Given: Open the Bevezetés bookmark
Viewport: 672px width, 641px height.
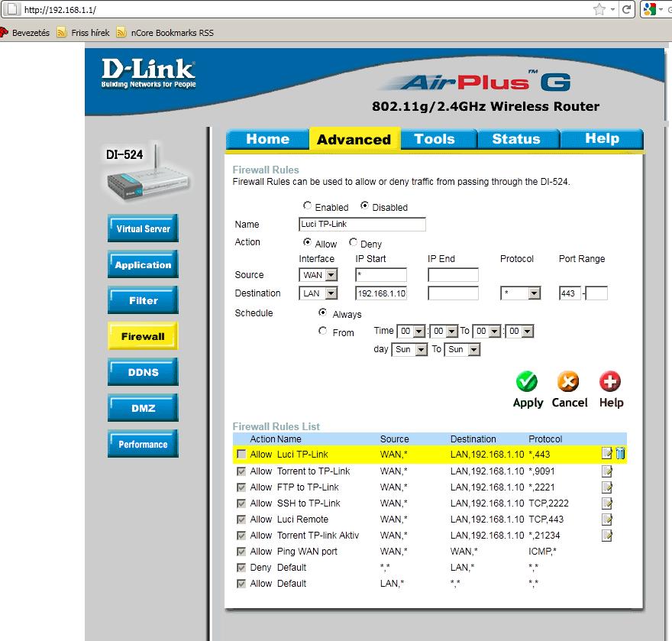Looking at the screenshot, I should [x=25, y=33].
